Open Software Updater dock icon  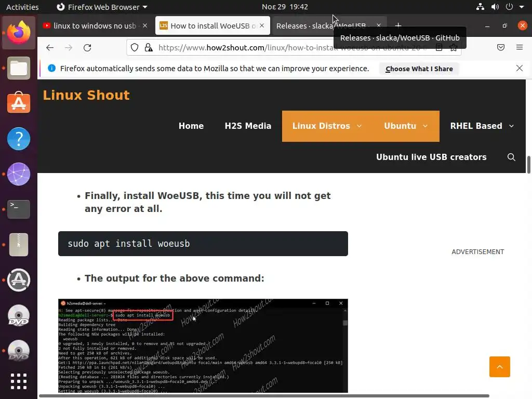click(x=19, y=280)
